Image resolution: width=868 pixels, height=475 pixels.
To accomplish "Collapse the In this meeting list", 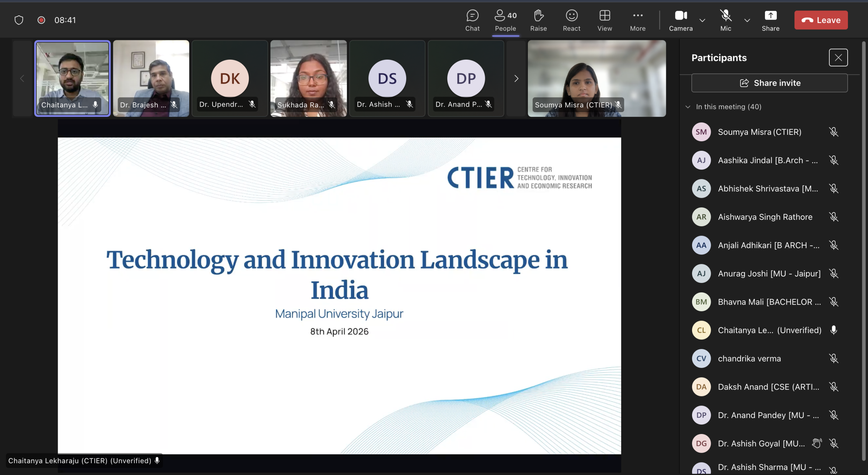I will click(688, 107).
